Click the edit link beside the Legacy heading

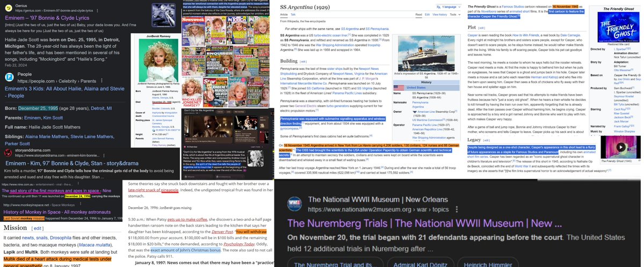click(486, 140)
